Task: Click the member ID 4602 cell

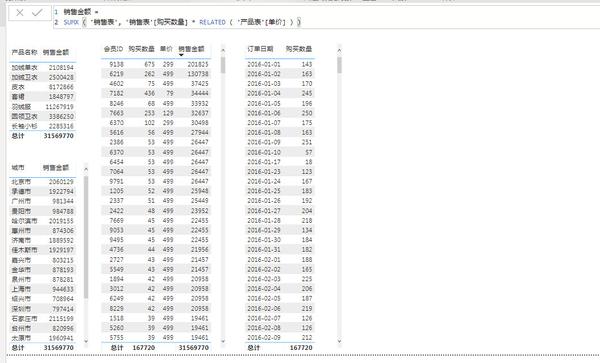Action: [x=116, y=84]
